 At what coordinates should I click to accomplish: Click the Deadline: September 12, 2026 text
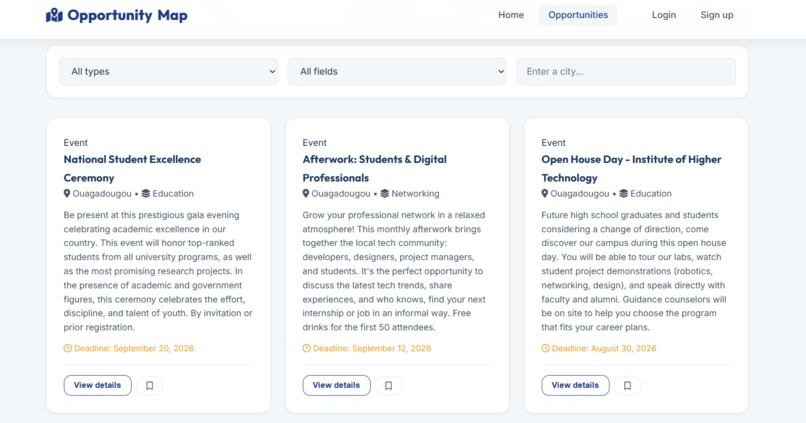pyautogui.click(x=372, y=348)
